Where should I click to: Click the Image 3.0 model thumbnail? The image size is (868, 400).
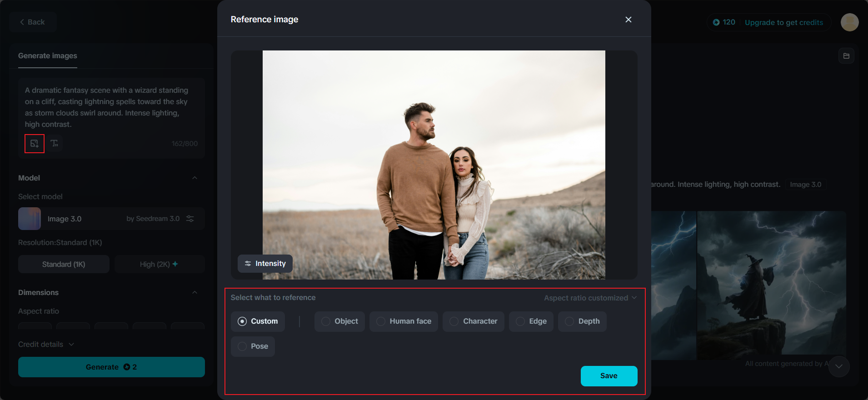(30, 219)
